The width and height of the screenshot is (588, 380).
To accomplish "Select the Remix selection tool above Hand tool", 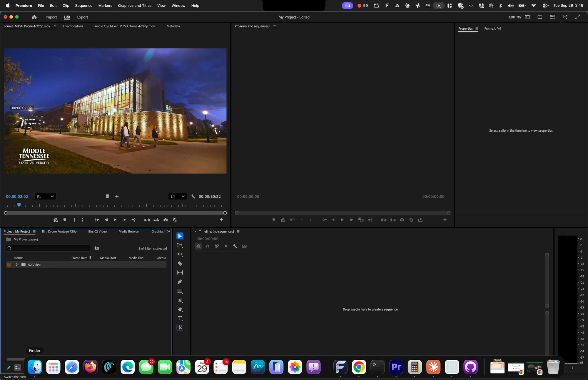I will 180,300.
